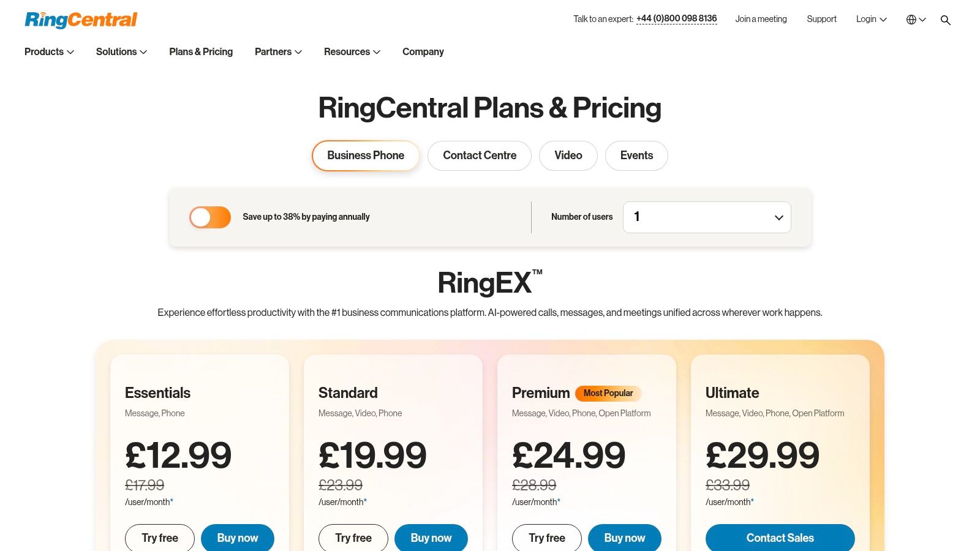Viewport: 980px width, 551px height.
Task: Select the Video tab
Action: coord(568,156)
